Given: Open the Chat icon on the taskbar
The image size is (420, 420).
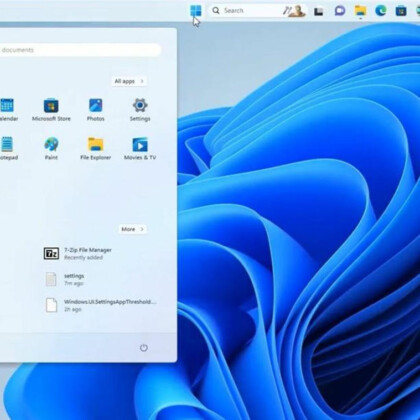Looking at the screenshot, I should [339, 11].
